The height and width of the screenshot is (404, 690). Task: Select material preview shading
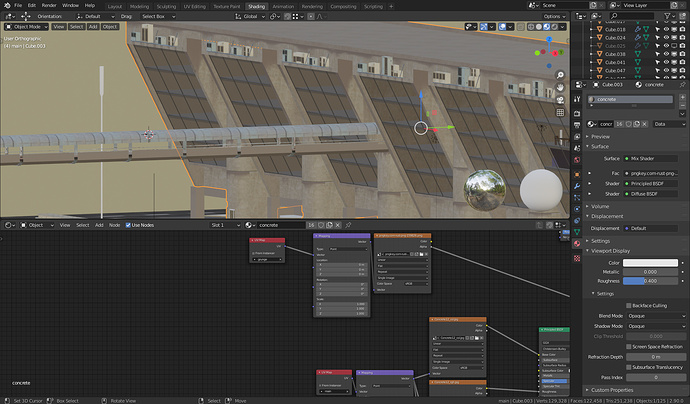tap(547, 27)
